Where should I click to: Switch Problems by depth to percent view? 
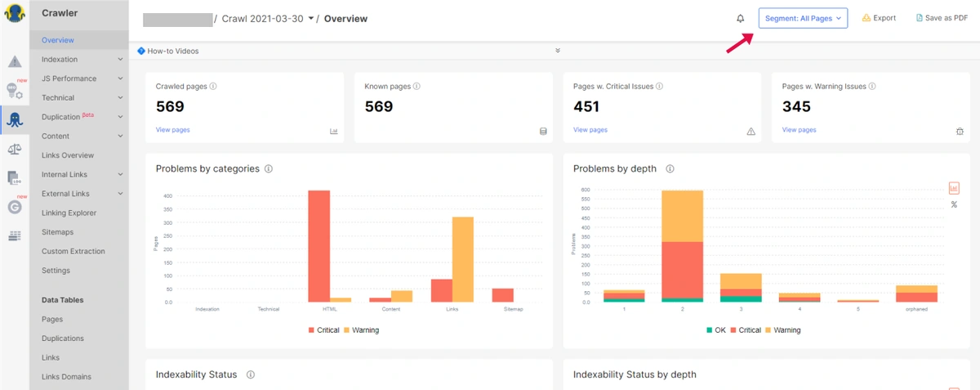pos(954,204)
